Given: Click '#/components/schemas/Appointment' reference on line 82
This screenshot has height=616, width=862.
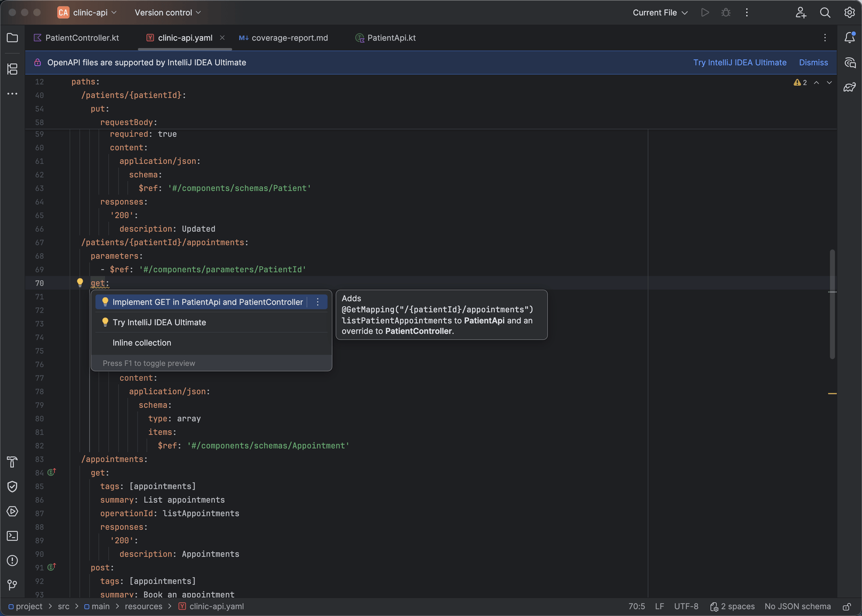Looking at the screenshot, I should click(268, 446).
